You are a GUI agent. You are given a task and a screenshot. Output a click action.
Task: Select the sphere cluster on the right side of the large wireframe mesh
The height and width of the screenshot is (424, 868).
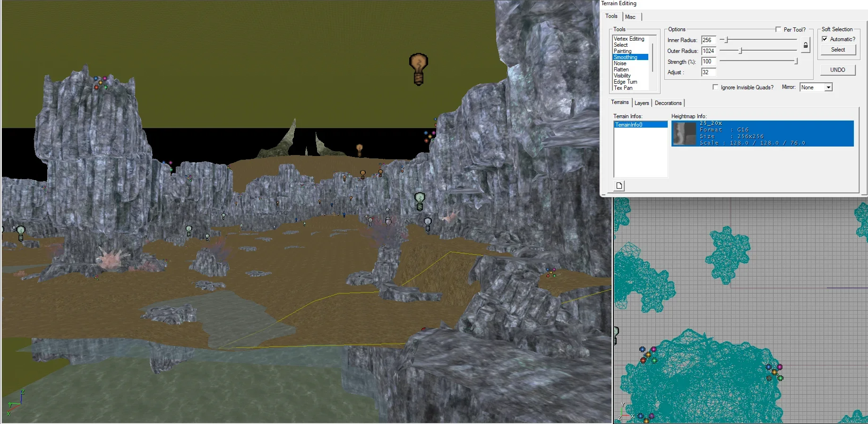pos(774,372)
